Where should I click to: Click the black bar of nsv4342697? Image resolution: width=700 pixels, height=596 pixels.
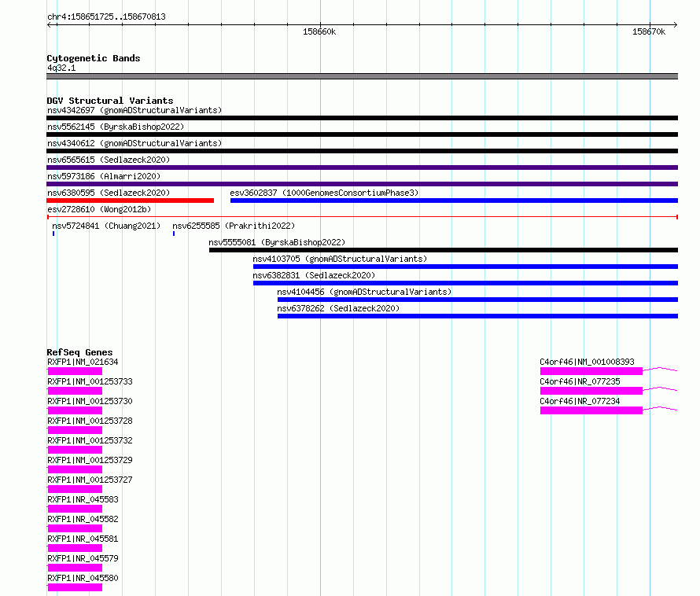[362, 118]
